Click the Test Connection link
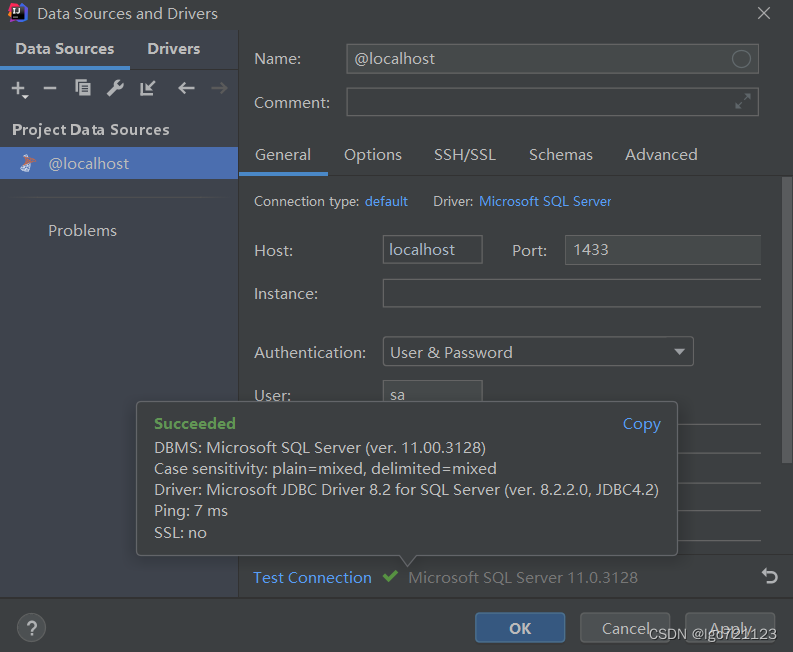Screen dimensions: 793x652 312,577
